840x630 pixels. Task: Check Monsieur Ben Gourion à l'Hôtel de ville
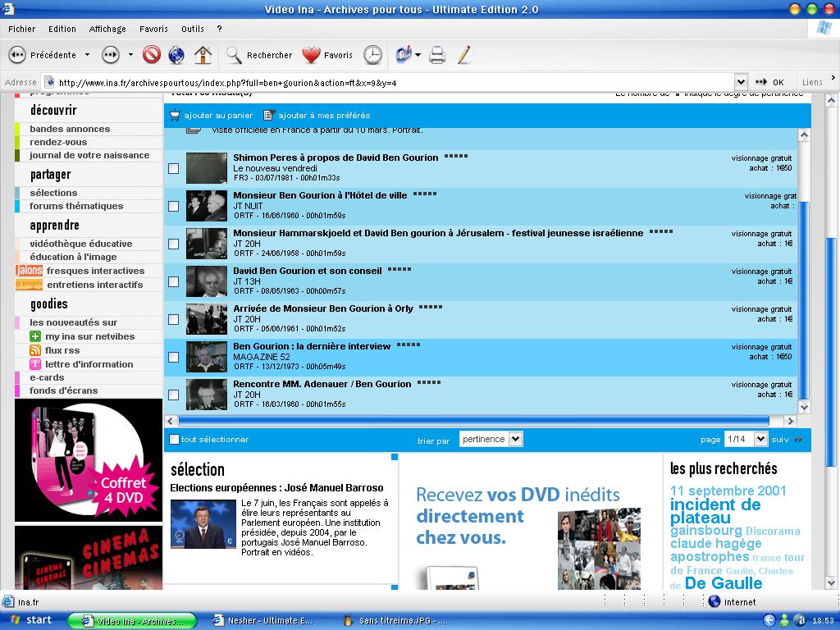point(174,206)
